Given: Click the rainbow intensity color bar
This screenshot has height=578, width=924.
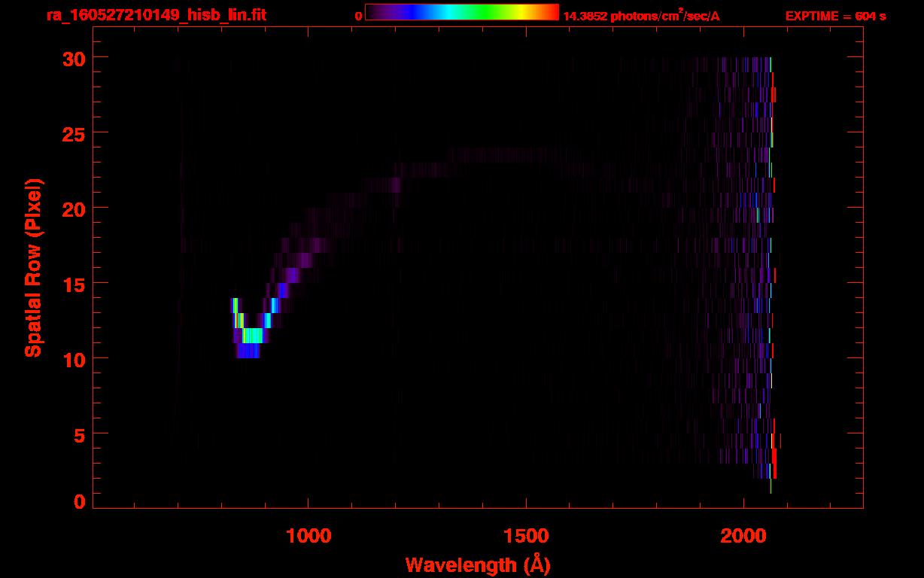Looking at the screenshot, I should tap(462, 13).
